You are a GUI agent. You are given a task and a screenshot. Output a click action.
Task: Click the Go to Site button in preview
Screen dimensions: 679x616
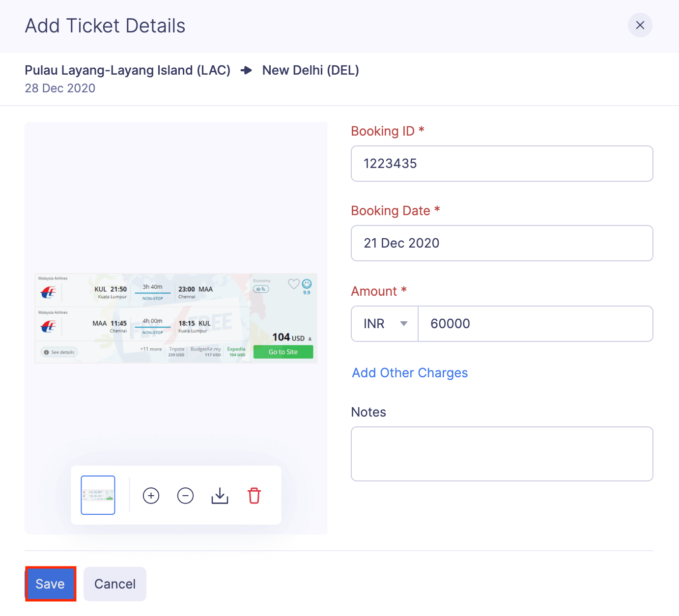point(283,352)
